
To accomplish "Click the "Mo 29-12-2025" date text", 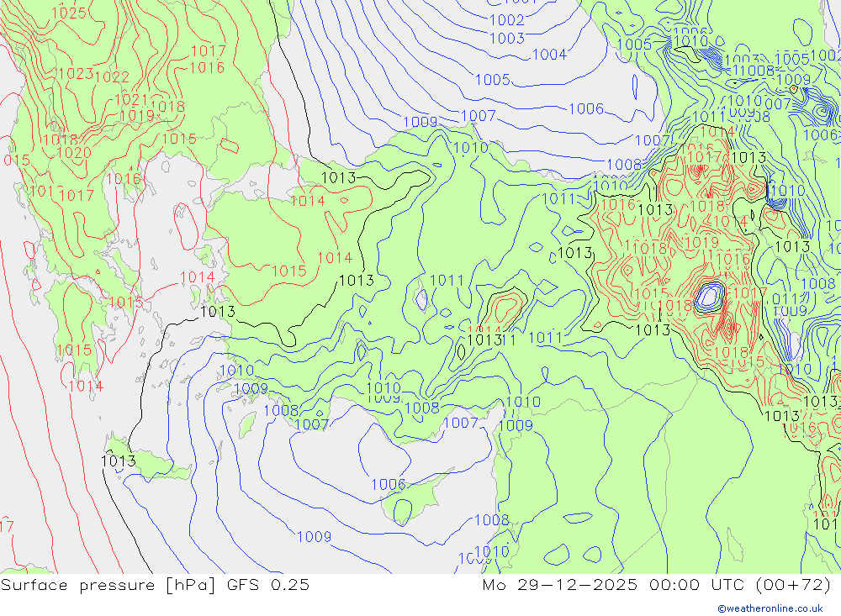I will click(x=559, y=585).
